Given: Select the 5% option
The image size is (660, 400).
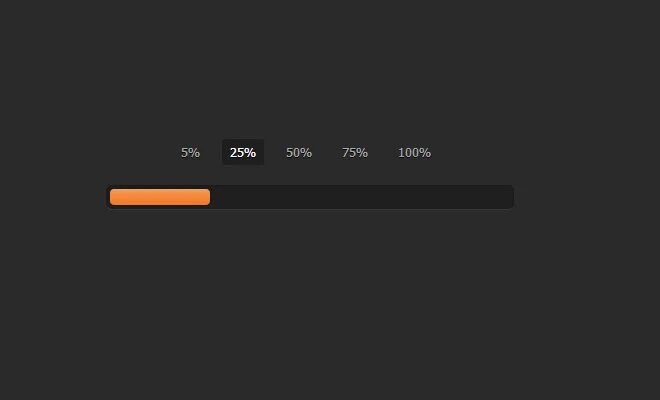Looking at the screenshot, I should (190, 152).
